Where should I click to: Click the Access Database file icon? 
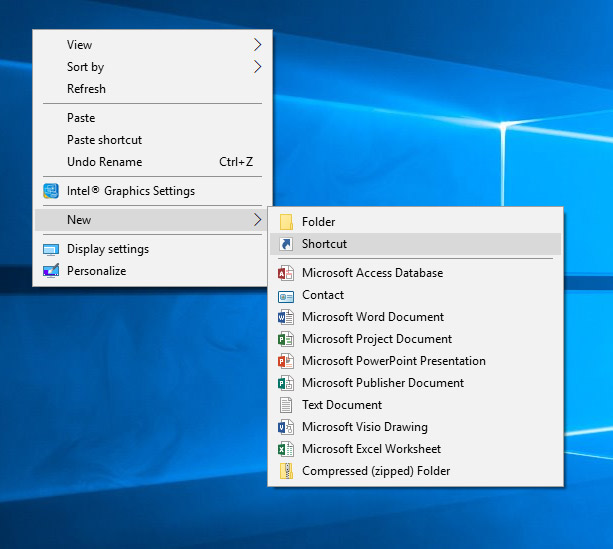point(286,273)
